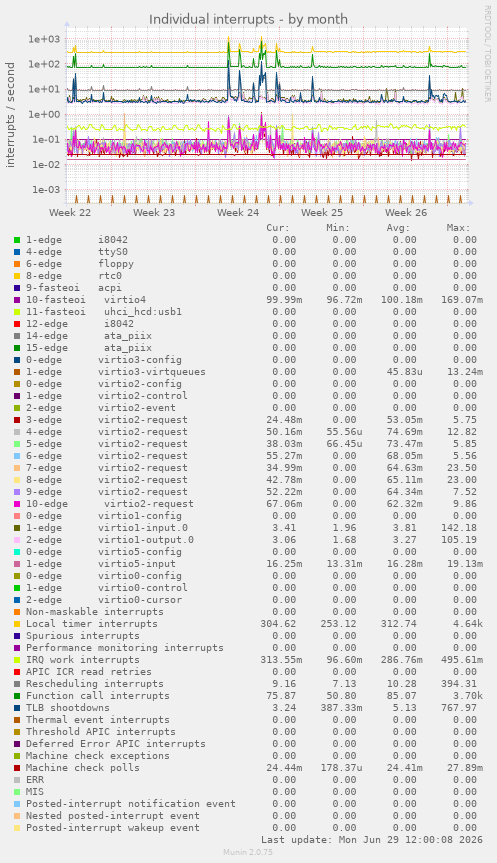Click the lavender swatch for 9-edge virtio2-request

17,492
